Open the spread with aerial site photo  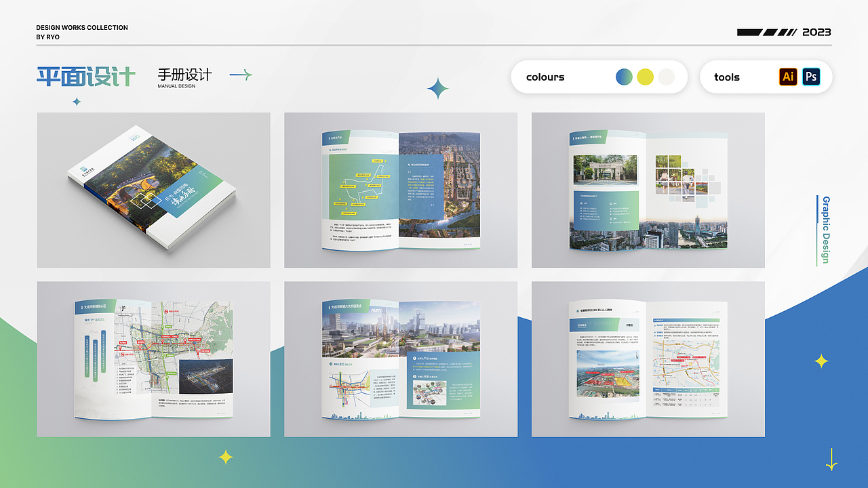point(648,359)
